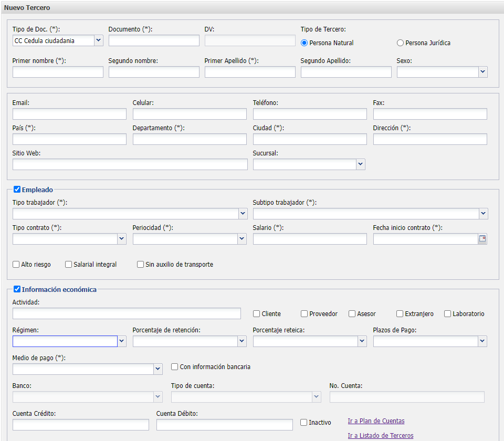
Task: Click the Salario input field
Action: (x=310, y=239)
